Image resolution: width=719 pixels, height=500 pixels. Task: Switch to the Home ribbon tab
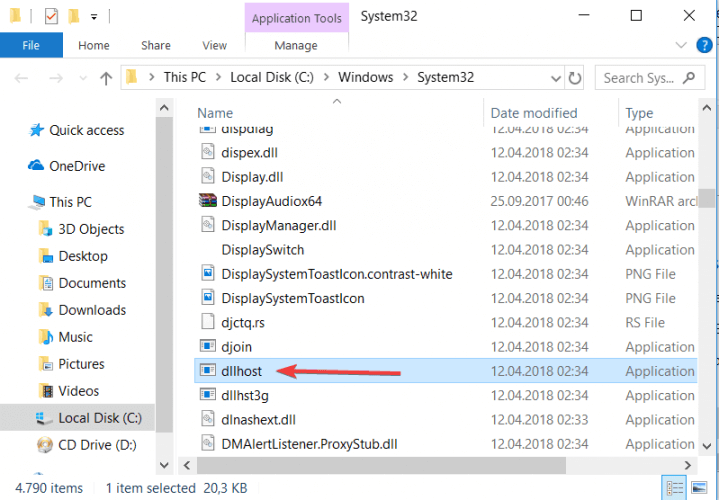coord(94,45)
